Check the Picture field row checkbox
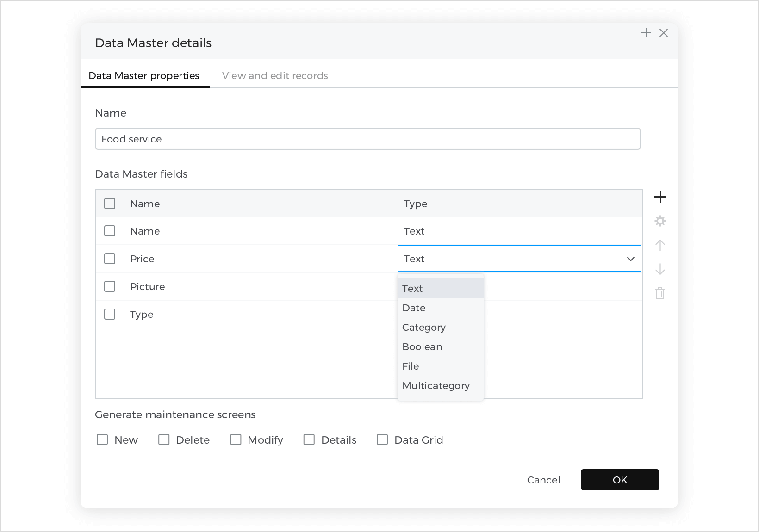Image resolution: width=759 pixels, height=532 pixels. [x=110, y=286]
